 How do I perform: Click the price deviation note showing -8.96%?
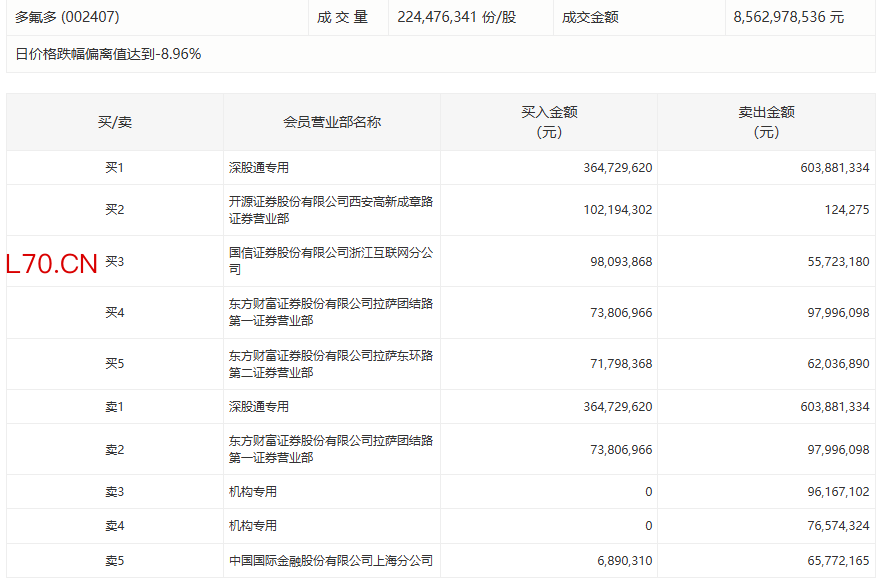click(x=108, y=54)
